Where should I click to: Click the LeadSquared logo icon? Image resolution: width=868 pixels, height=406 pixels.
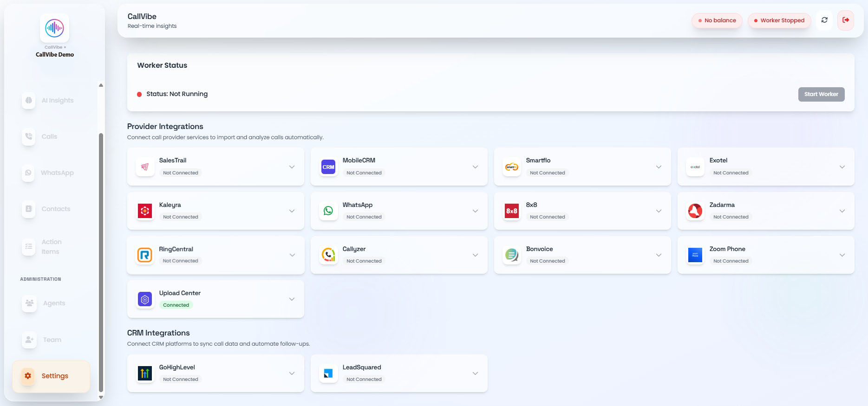(328, 373)
